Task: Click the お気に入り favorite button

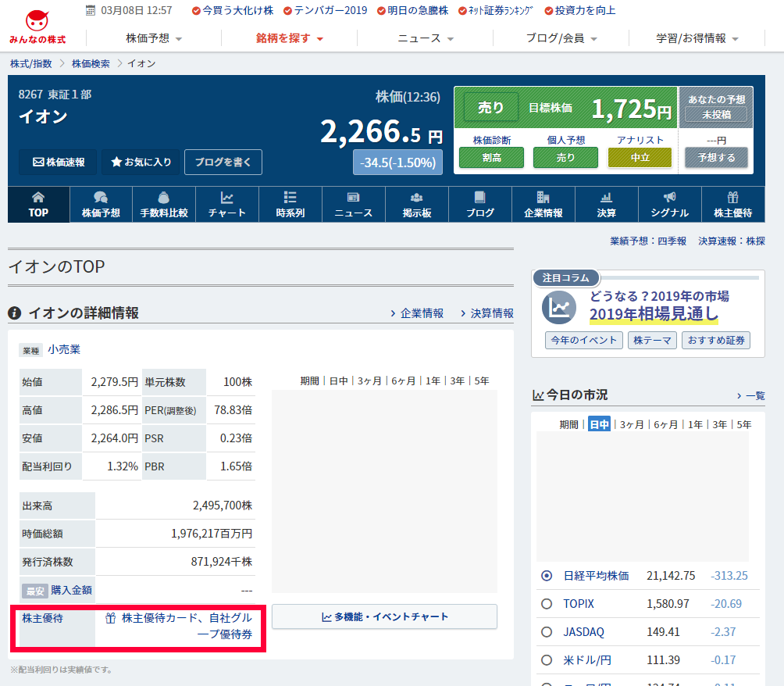Action: click(141, 162)
